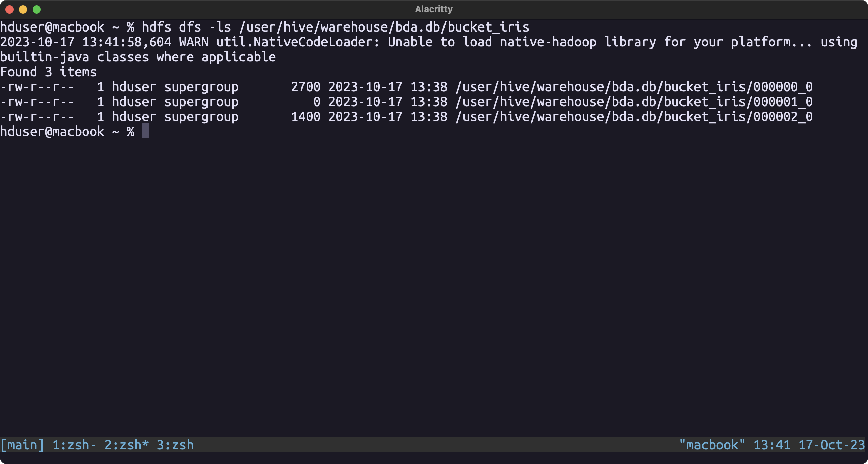Click the yellow minimize window button

[23, 9]
